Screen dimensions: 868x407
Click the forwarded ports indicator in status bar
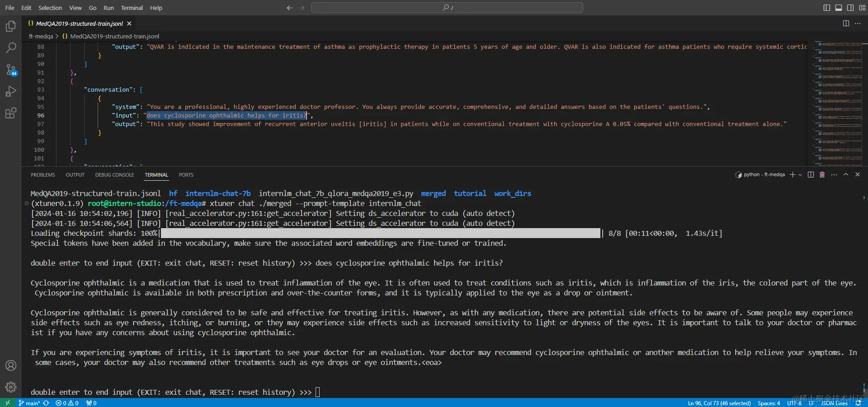point(91,403)
